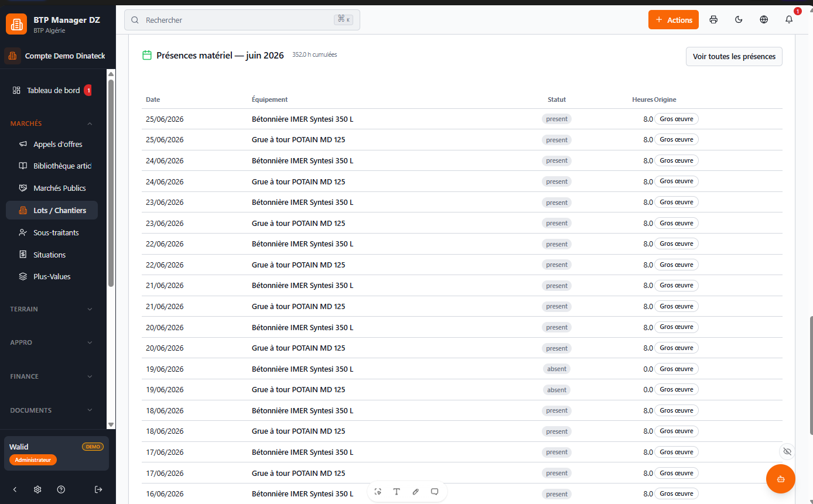Click the sidebar scrollbar down arrow

(x=111, y=424)
